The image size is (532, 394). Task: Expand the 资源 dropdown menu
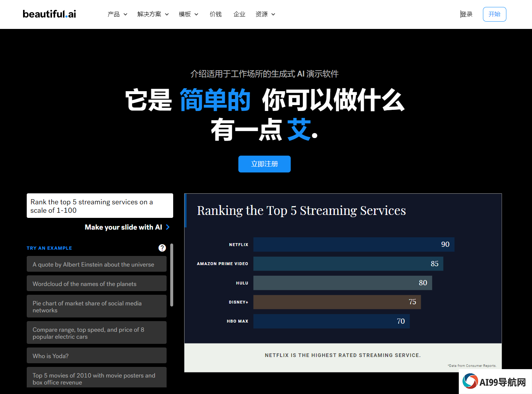(265, 14)
